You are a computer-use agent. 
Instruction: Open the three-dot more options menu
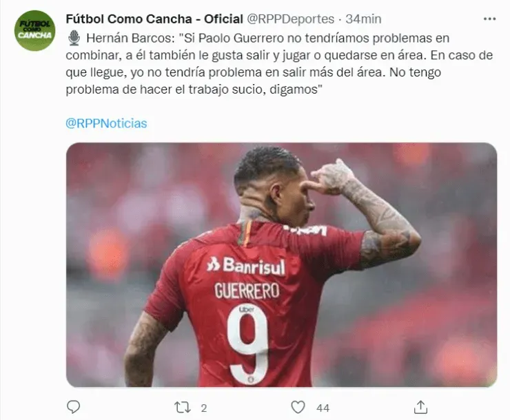[x=489, y=19]
